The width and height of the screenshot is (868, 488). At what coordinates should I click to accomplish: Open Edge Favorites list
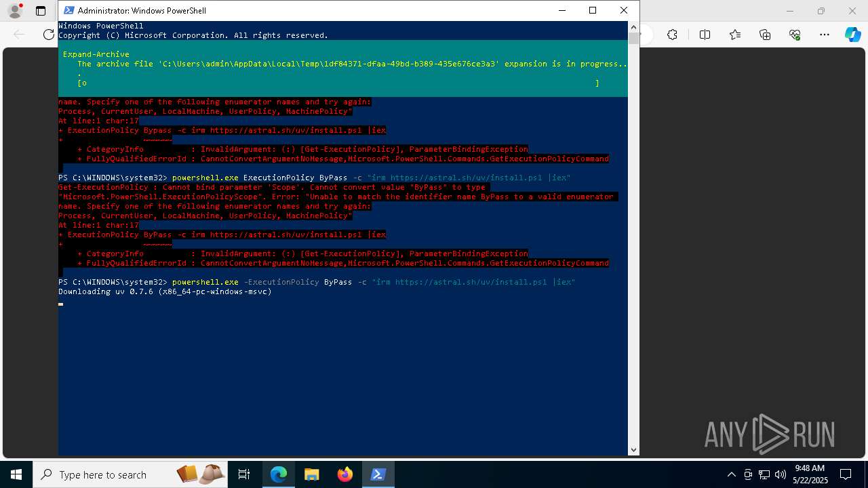click(x=735, y=35)
